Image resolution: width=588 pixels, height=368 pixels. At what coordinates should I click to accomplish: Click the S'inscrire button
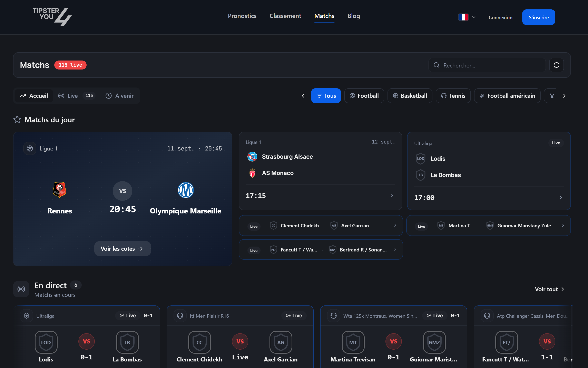538,17
